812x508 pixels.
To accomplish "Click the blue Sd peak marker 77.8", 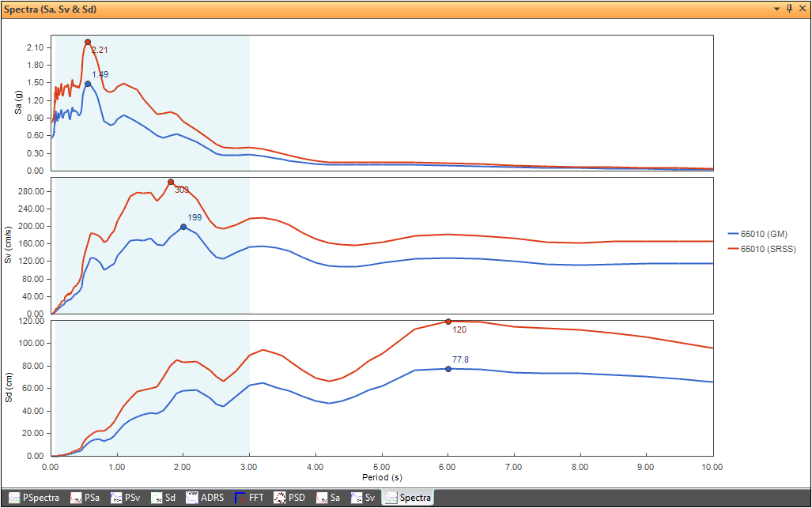I will [448, 369].
